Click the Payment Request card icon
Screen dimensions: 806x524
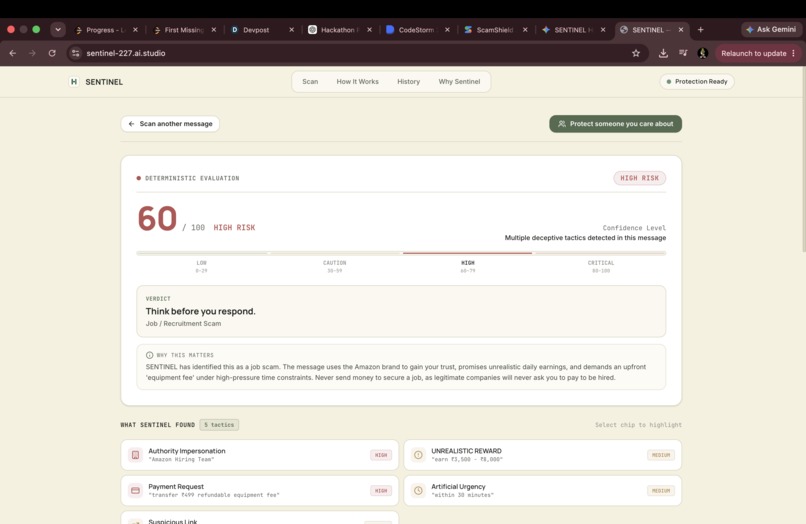point(135,491)
